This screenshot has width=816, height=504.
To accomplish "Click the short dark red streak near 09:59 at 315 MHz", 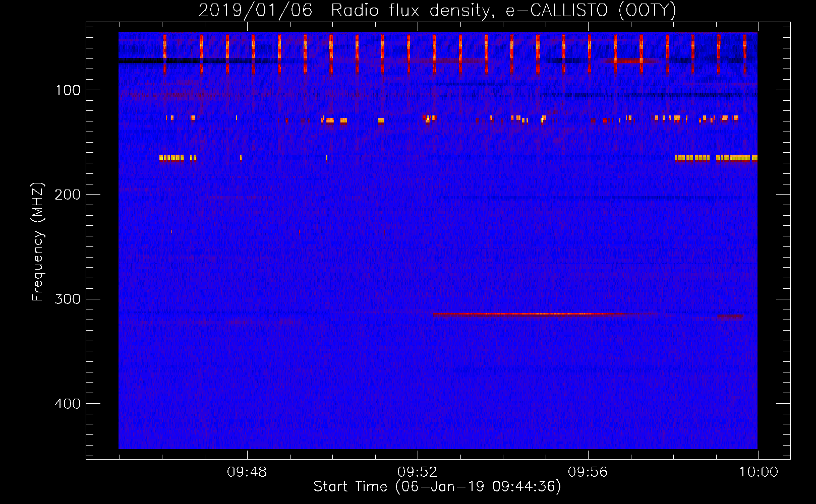I will coord(730,317).
